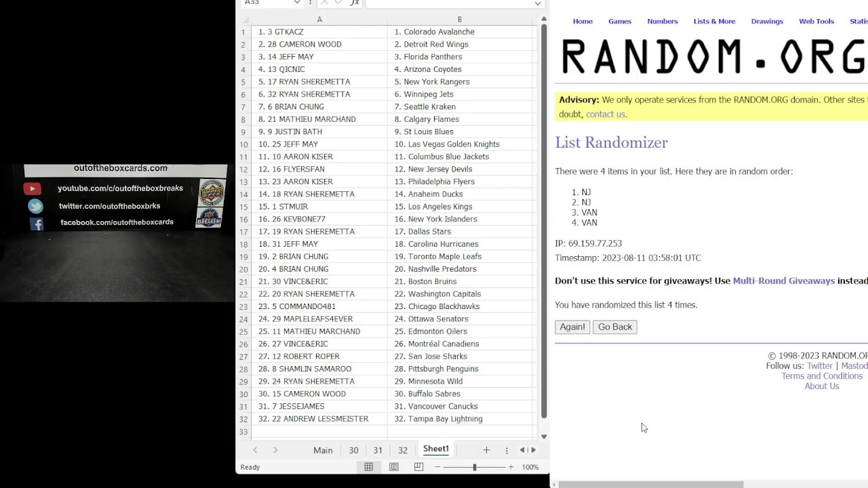Viewport: 868px width, 488px height.
Task: Expand the formula bar chevron
Action: pos(538,3)
